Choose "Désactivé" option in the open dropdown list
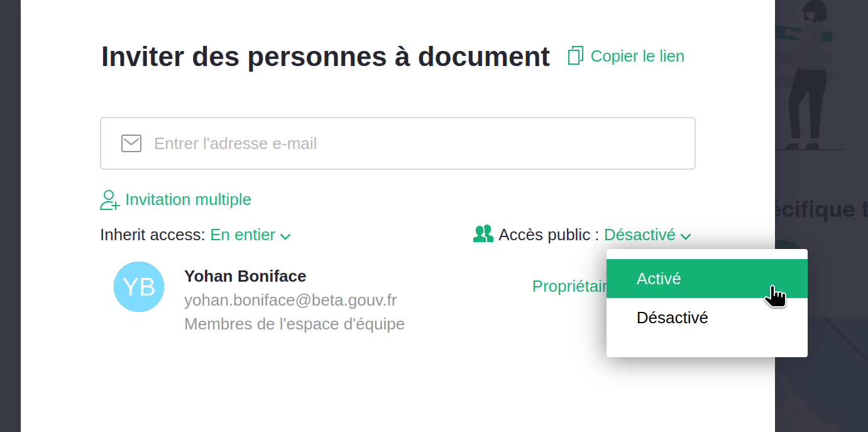Viewport: 868px width, 432px height. point(672,318)
